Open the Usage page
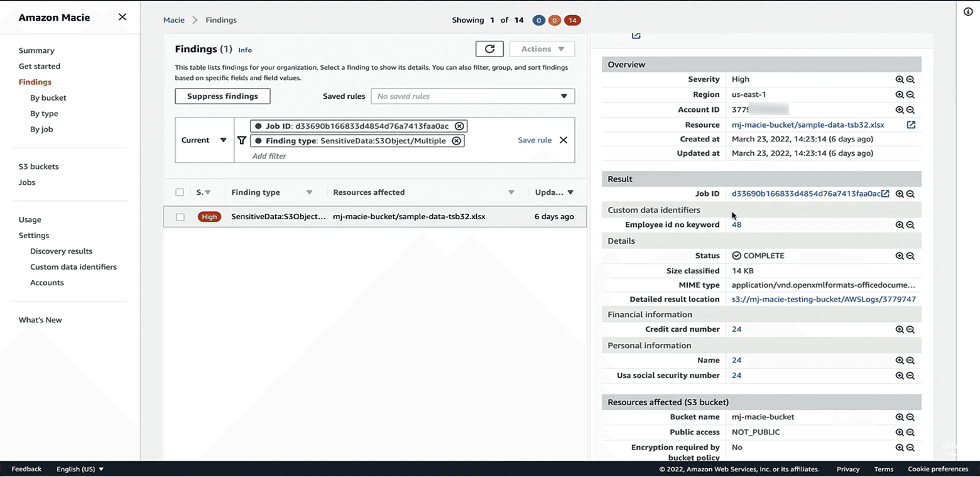 30,220
